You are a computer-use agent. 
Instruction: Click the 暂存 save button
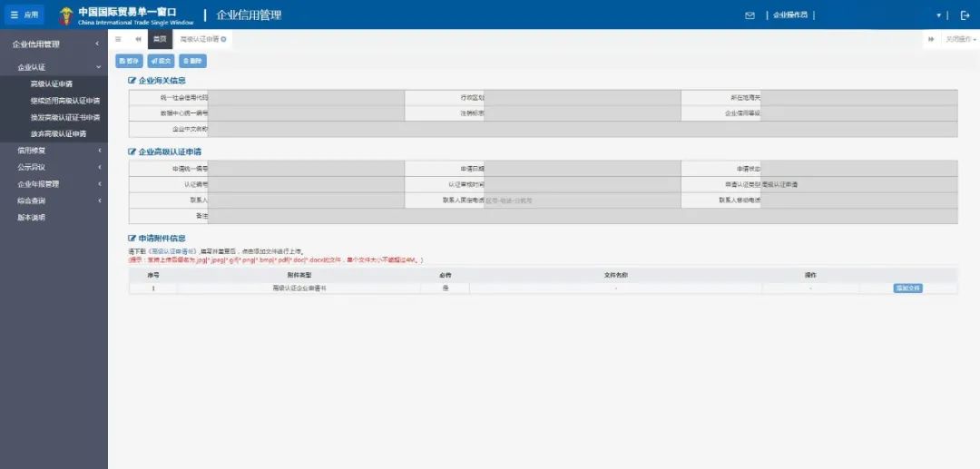click(129, 61)
